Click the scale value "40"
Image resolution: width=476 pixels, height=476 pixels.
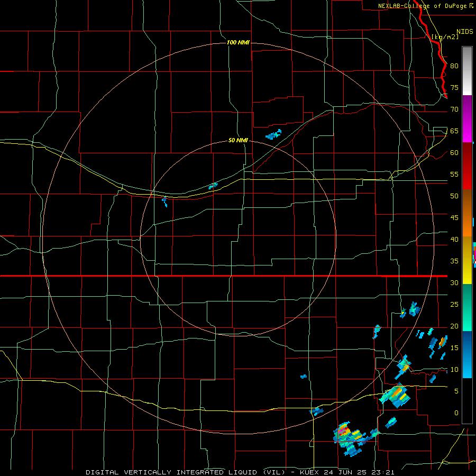(454, 239)
